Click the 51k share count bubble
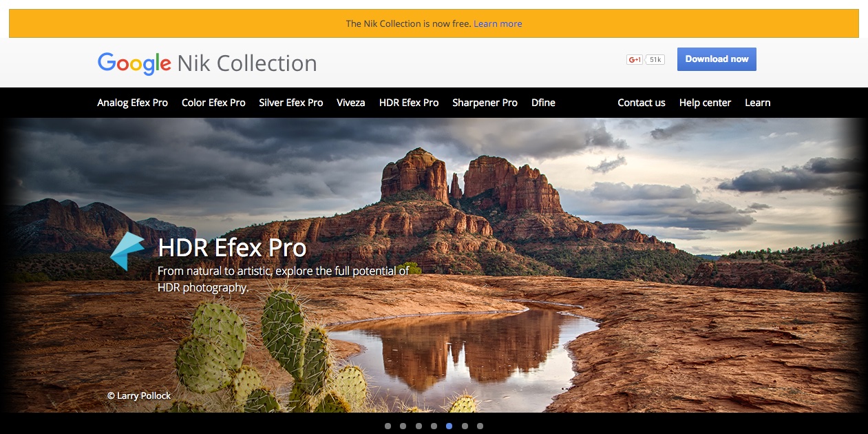868x434 pixels. (655, 60)
